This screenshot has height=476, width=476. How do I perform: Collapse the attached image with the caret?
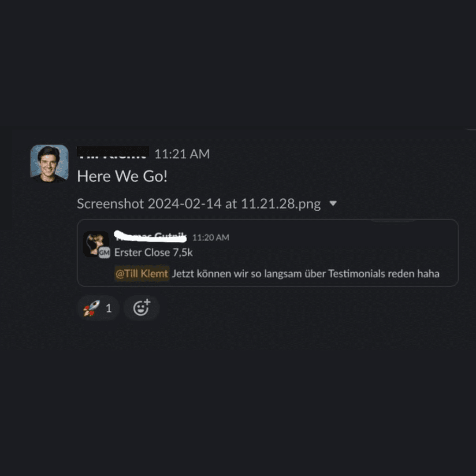tap(333, 203)
